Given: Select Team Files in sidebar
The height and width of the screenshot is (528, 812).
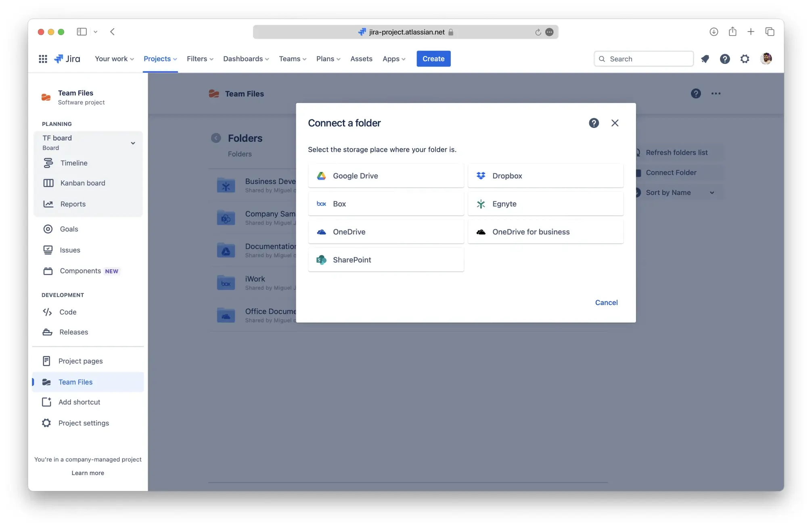Looking at the screenshot, I should point(88,382).
